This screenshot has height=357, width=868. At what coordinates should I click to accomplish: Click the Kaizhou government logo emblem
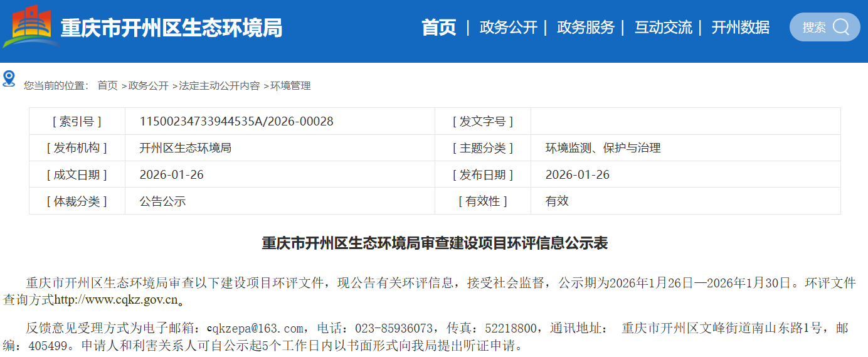(30, 27)
